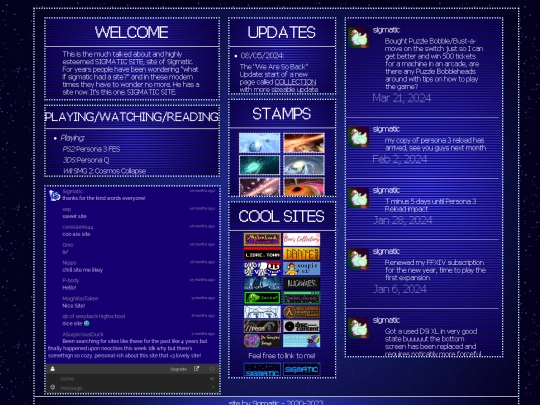Click the '3DS Persona Q' entry
The image size is (540, 405).
[86, 160]
